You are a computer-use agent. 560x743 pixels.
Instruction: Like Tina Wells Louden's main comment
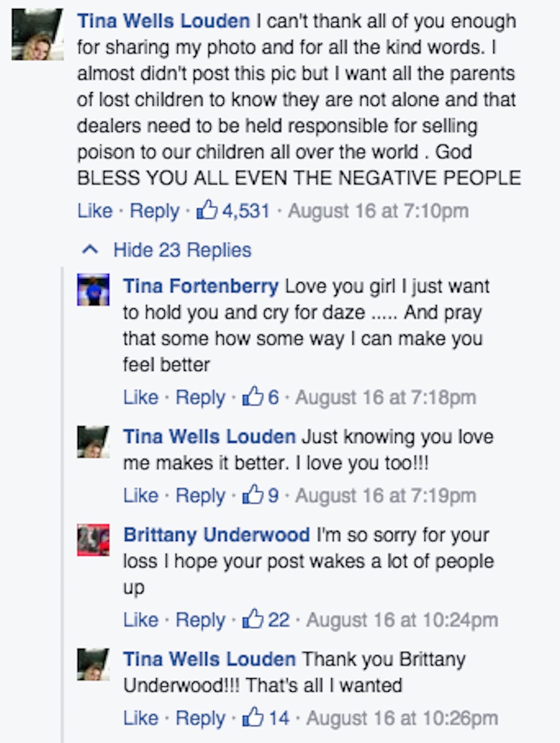tap(94, 211)
